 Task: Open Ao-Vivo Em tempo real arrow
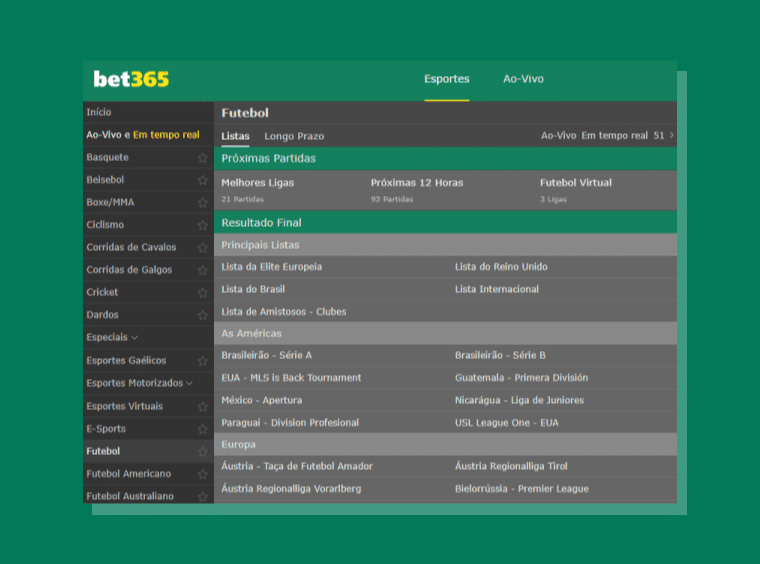(x=671, y=135)
